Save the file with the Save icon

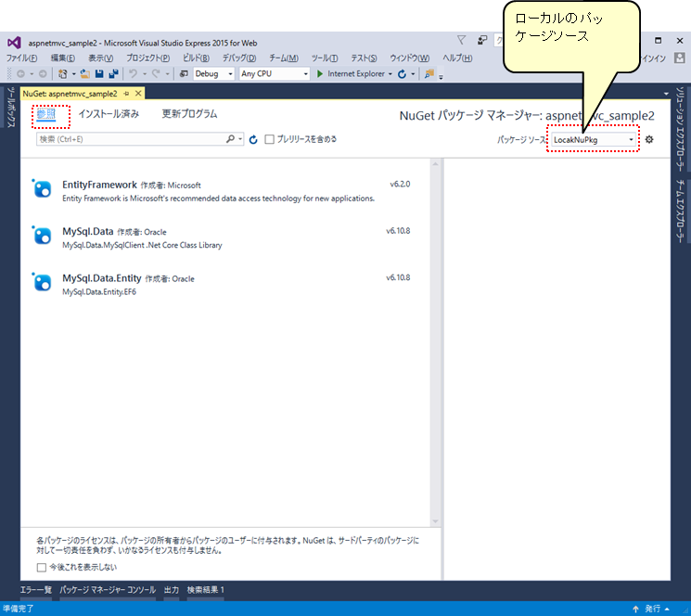point(99,74)
